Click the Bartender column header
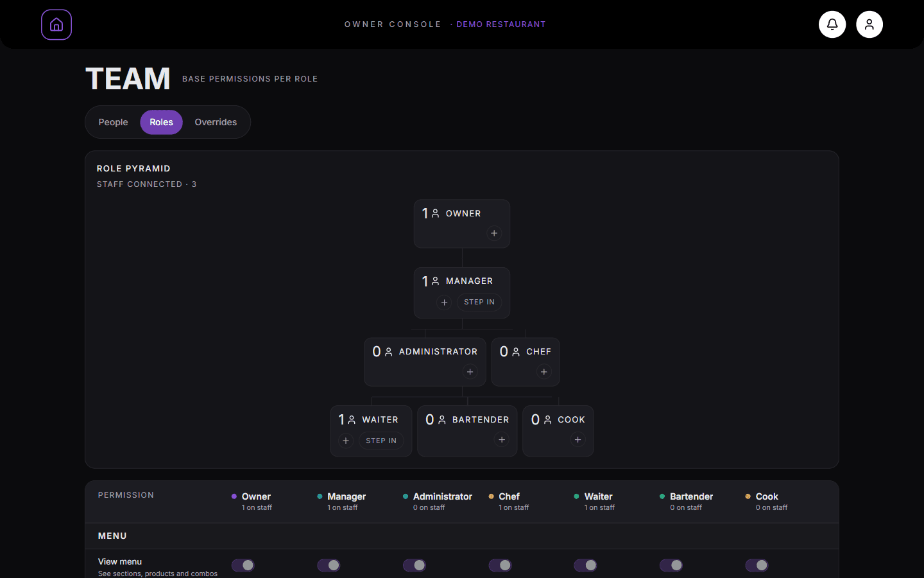Screen dimensions: 924x578 [x=687, y=502]
